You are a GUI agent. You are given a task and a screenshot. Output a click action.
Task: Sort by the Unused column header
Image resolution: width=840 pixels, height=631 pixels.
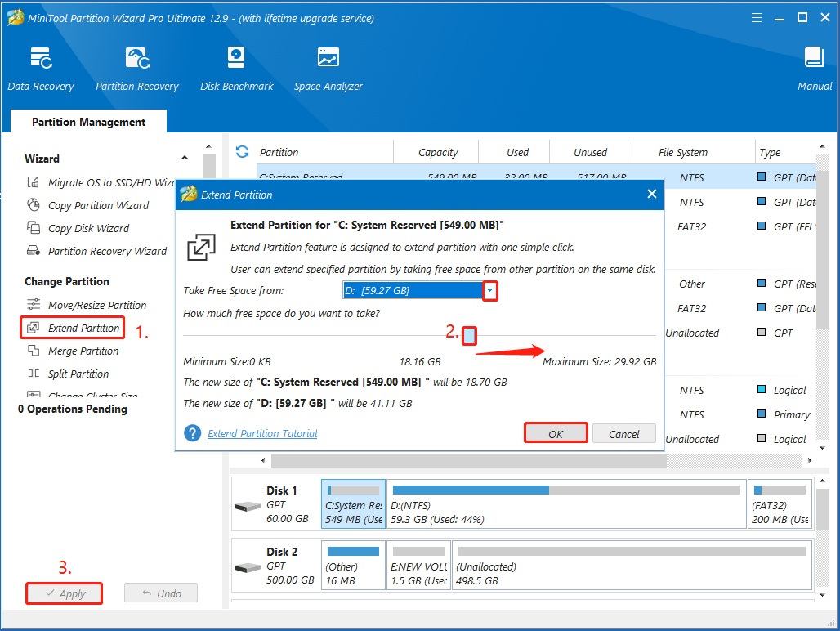(x=590, y=153)
